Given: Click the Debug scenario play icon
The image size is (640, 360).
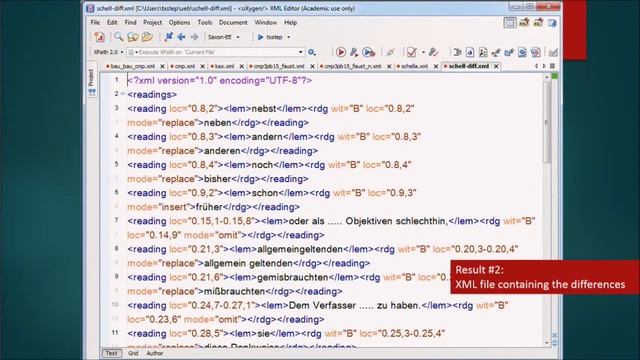Looking at the screenshot, I should pyautogui.click(x=369, y=52).
